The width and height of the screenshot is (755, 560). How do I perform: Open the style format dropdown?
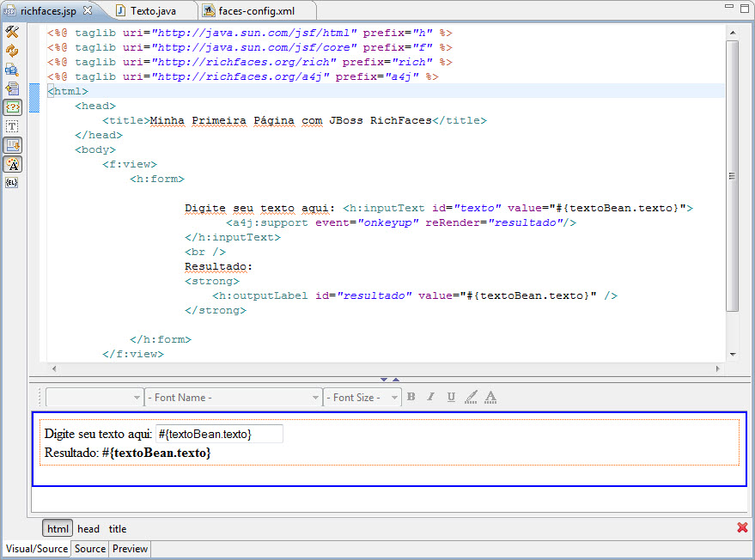pos(94,398)
